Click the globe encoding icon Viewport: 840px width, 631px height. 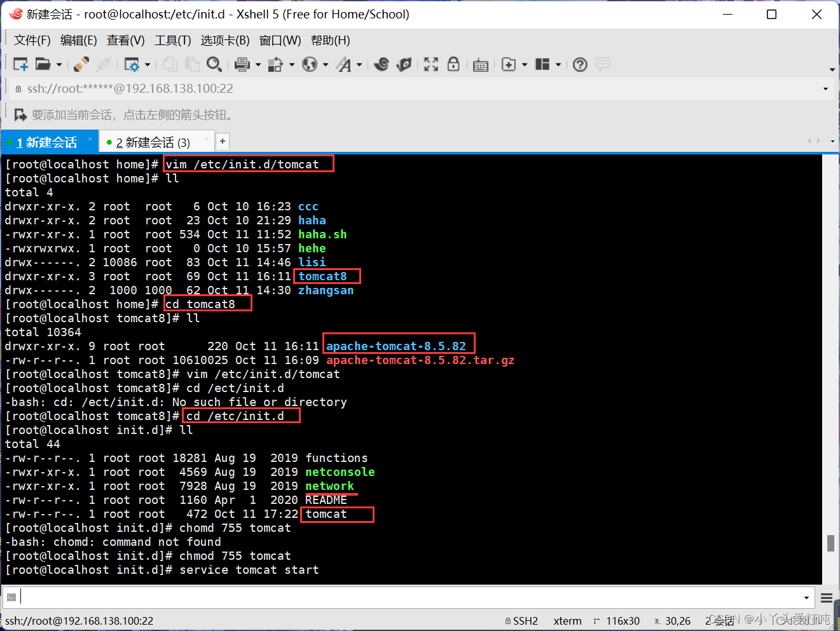coord(310,64)
